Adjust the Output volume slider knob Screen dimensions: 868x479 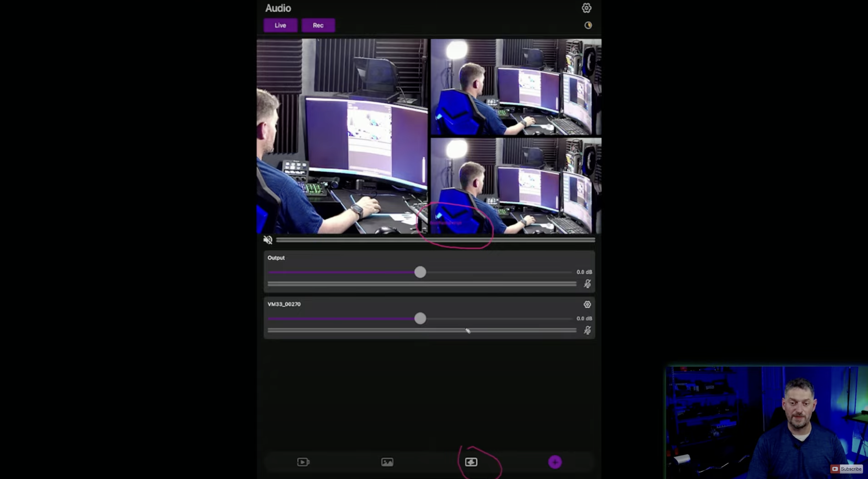(x=420, y=272)
